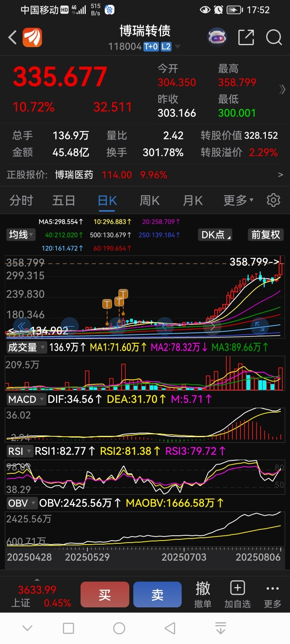The width and height of the screenshot is (290, 644).
Task: Tap the T+0 badge
Action: point(151,47)
